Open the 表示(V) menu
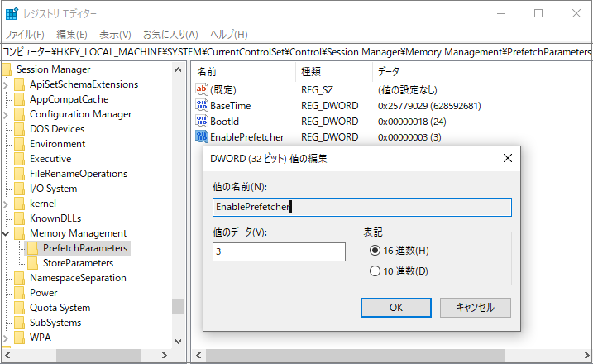 pyautogui.click(x=115, y=35)
